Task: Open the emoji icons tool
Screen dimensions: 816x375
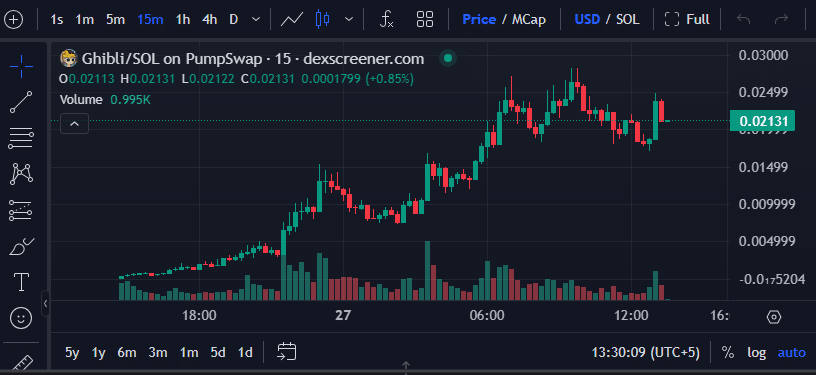Action: [21, 318]
